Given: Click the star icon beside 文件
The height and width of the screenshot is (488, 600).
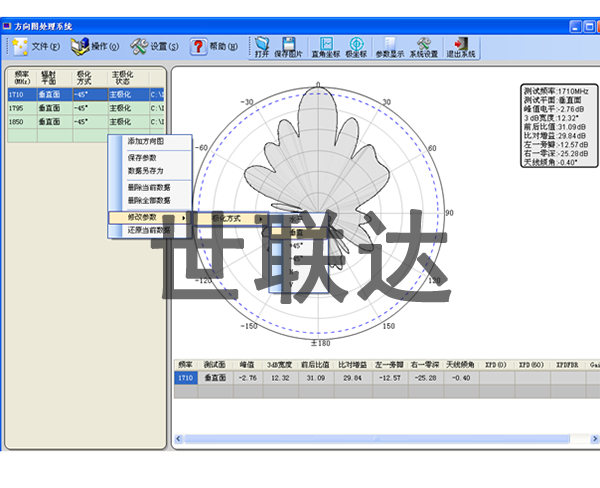Looking at the screenshot, I should (x=20, y=47).
